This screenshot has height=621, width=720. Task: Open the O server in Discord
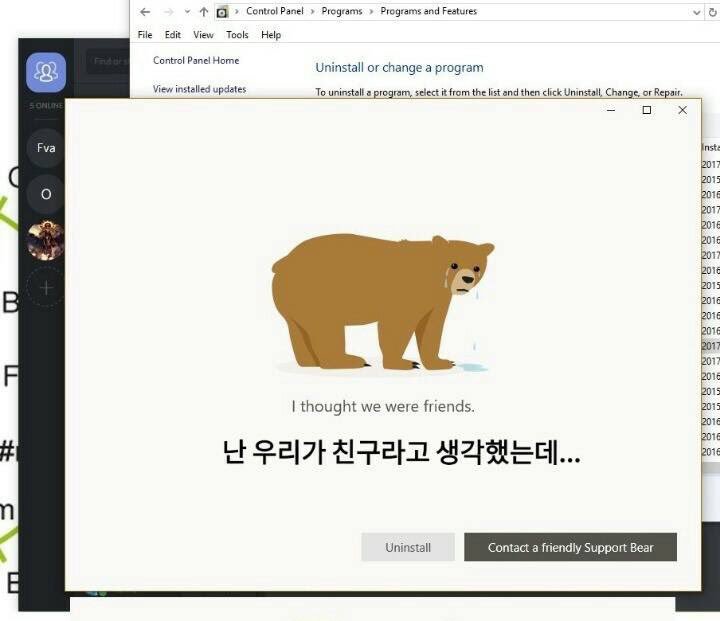[x=46, y=194]
